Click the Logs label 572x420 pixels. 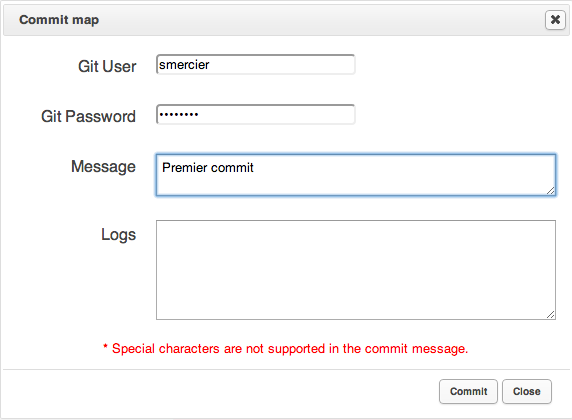tap(118, 235)
